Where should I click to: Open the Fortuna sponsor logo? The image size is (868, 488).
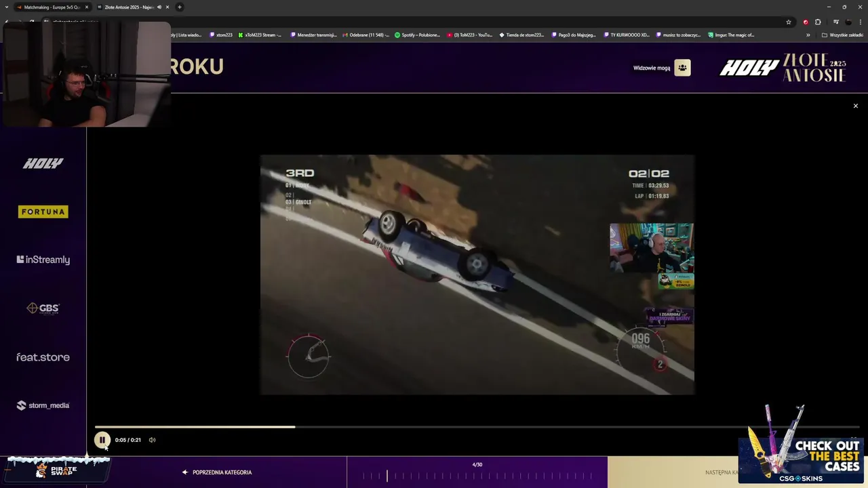pos(43,211)
